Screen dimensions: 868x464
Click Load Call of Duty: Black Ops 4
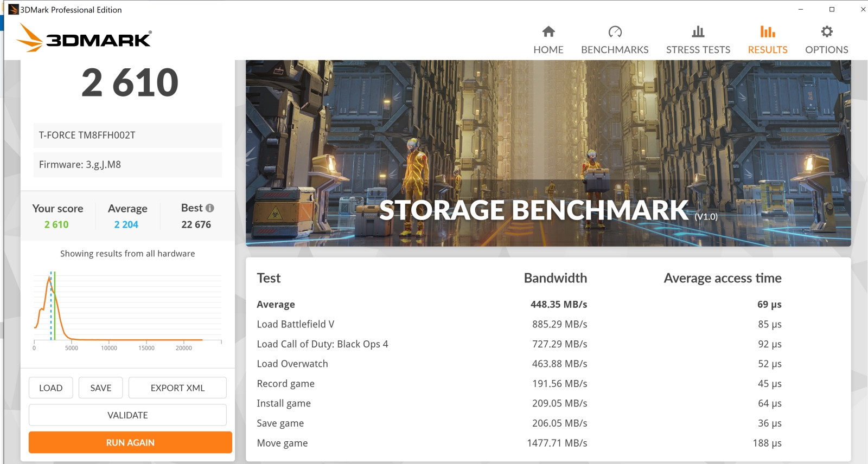(x=322, y=344)
